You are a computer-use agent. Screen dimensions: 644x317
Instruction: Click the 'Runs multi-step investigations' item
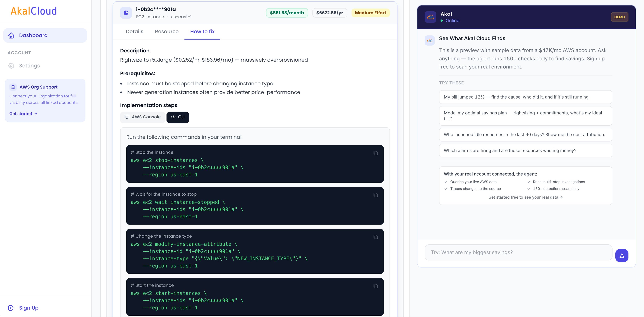pos(559,182)
